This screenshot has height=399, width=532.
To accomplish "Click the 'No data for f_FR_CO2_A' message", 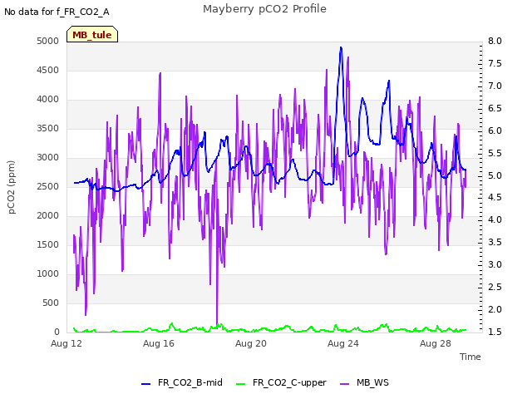I will point(57,12).
